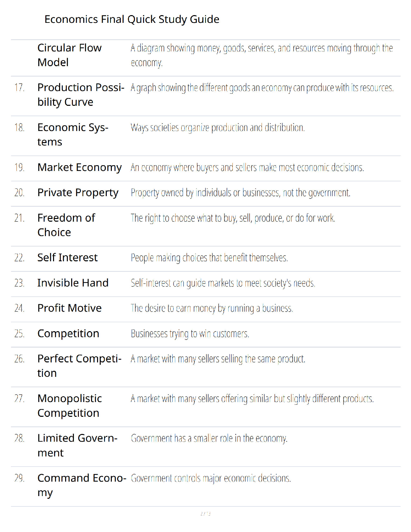Click the Freedom of Choice term
Screen dimensions: 411x532
click(x=66, y=225)
